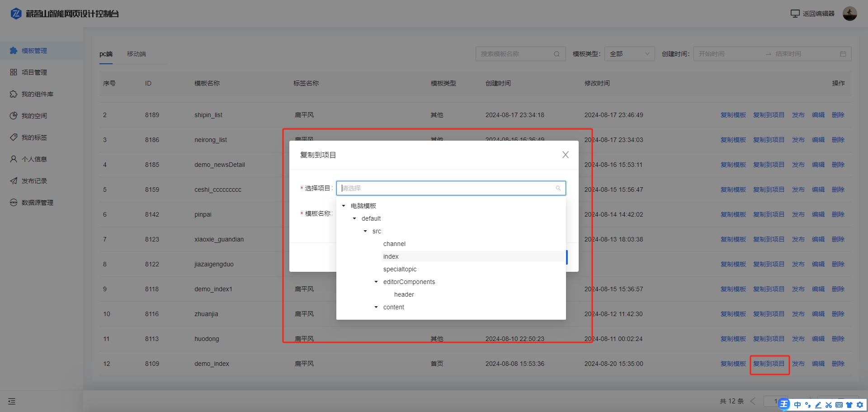Open 个人信息 user icon

(14, 159)
